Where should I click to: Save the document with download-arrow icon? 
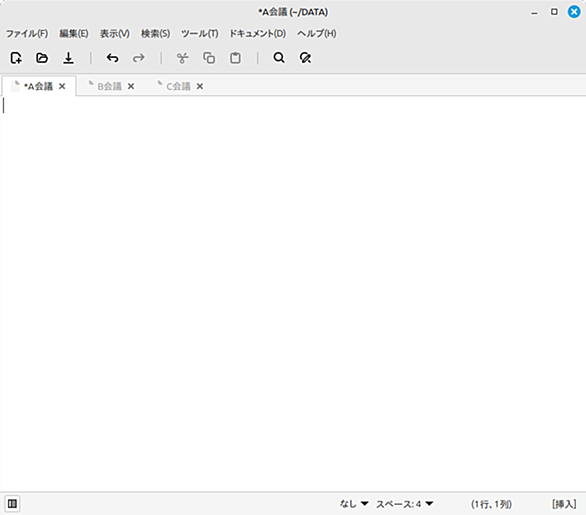tap(68, 58)
